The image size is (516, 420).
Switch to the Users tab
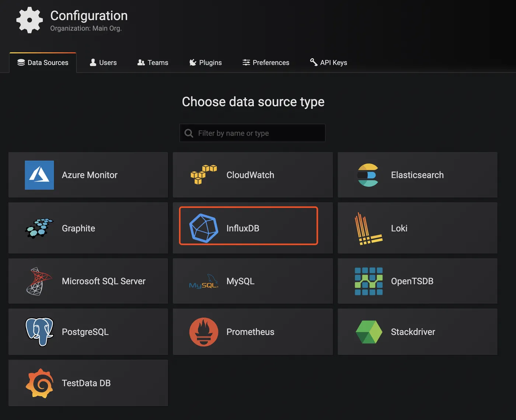(103, 63)
